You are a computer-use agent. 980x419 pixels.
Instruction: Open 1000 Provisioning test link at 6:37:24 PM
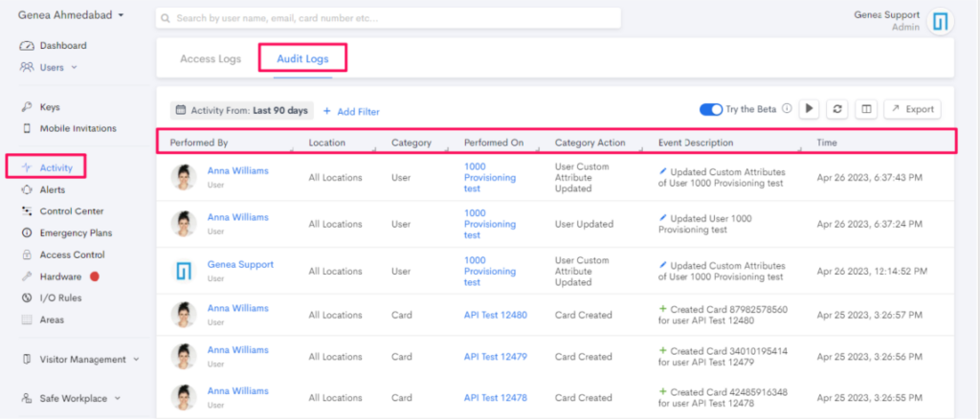[x=489, y=224]
